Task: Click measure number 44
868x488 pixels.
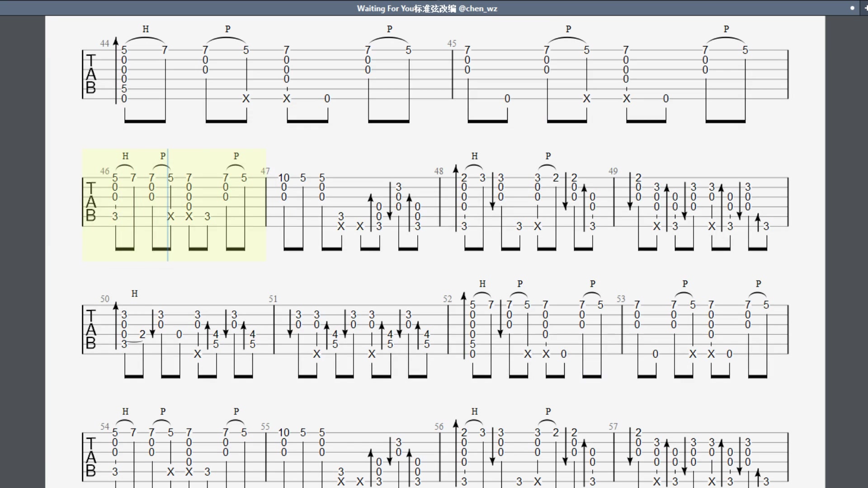Action: [x=104, y=43]
